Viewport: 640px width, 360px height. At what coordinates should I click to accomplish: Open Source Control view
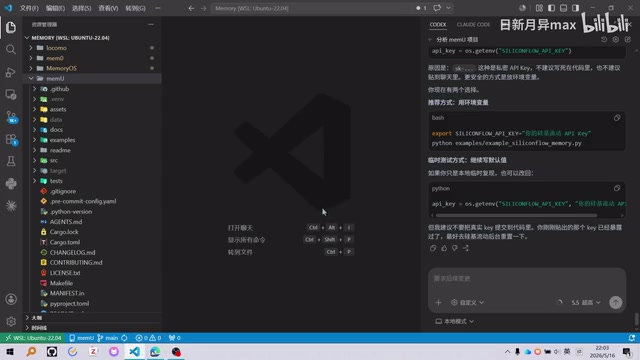pos(11,117)
